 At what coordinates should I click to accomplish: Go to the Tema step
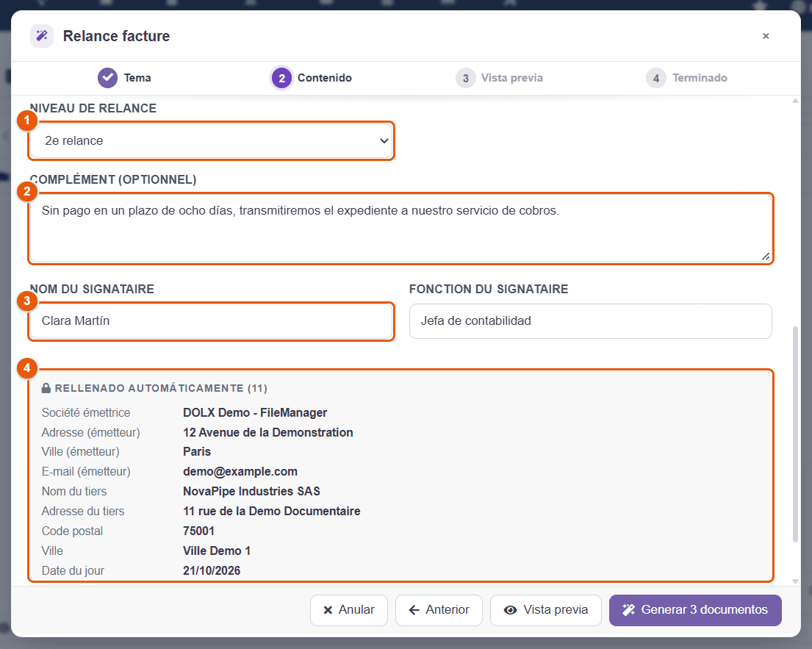pyautogui.click(x=125, y=78)
